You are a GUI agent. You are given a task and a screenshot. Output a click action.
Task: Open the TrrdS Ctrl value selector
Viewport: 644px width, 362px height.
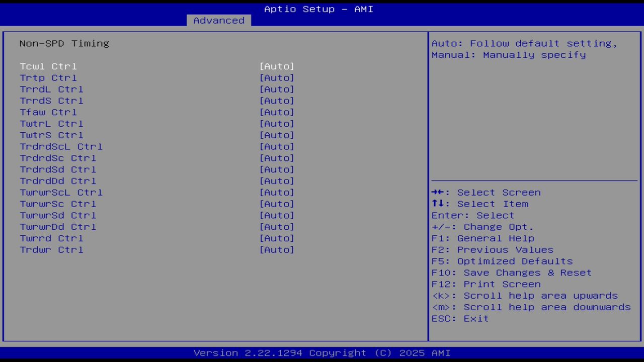coord(277,101)
